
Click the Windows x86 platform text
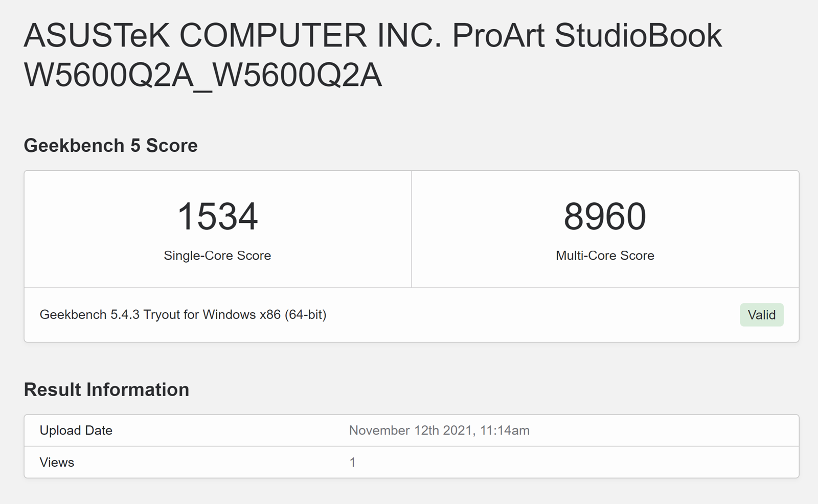[x=241, y=314]
